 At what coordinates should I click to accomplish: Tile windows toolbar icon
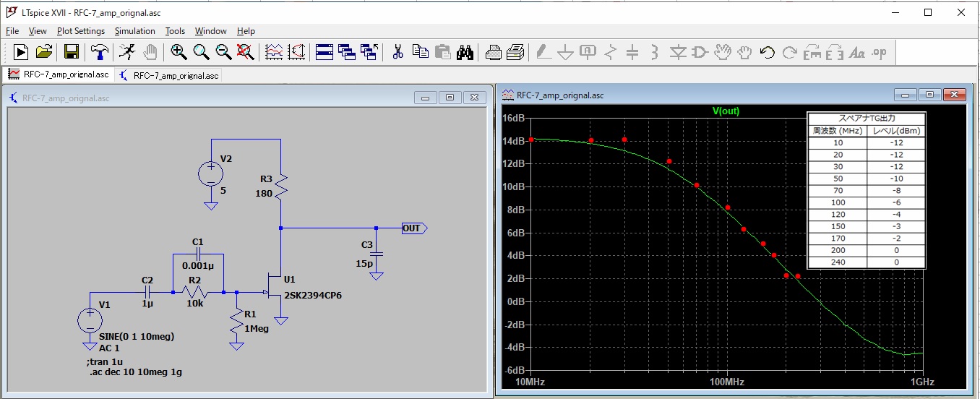pyautogui.click(x=324, y=52)
